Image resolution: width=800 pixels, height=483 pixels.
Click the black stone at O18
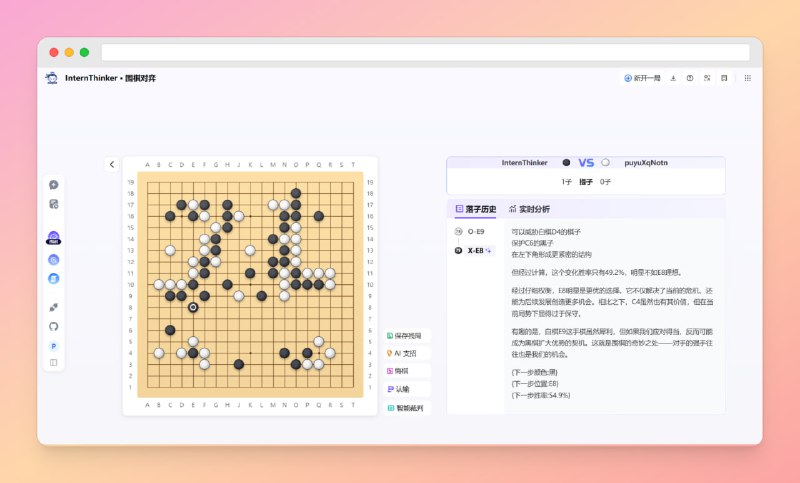296,193
